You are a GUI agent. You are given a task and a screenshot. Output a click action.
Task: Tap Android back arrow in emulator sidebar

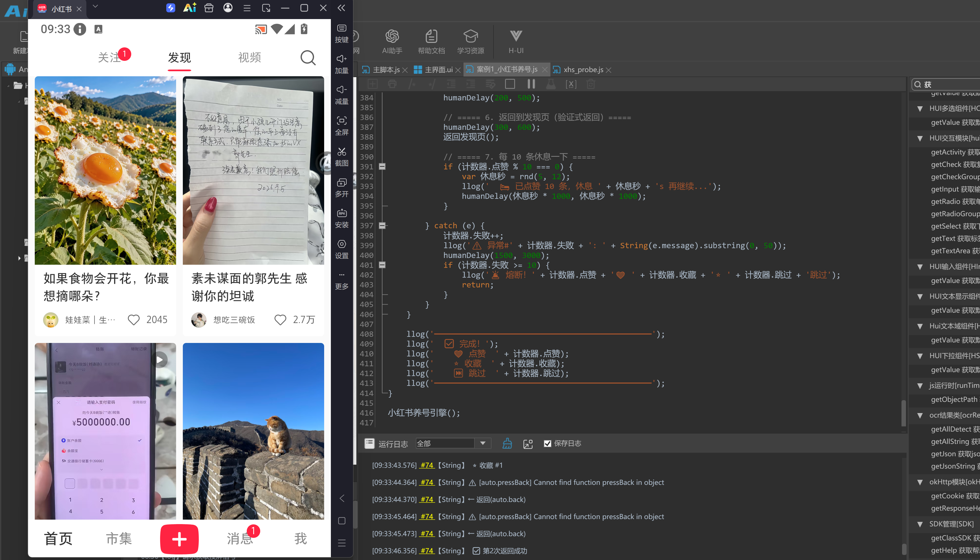[342, 499]
